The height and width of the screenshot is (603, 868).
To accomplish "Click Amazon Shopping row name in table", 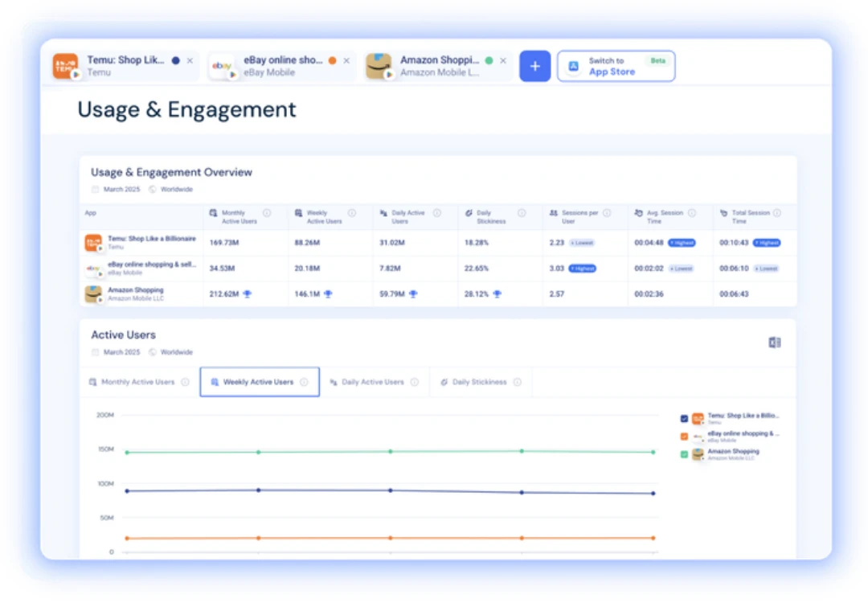I will coord(136,290).
